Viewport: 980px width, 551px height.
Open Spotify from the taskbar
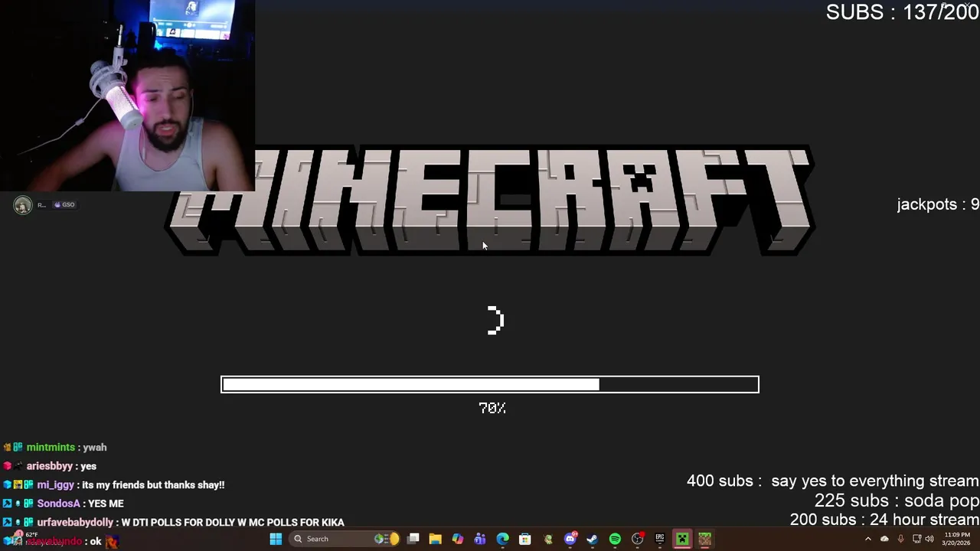615,539
